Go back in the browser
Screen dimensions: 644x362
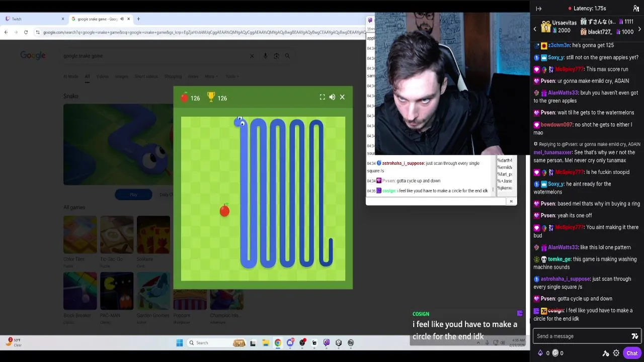coord(6,32)
